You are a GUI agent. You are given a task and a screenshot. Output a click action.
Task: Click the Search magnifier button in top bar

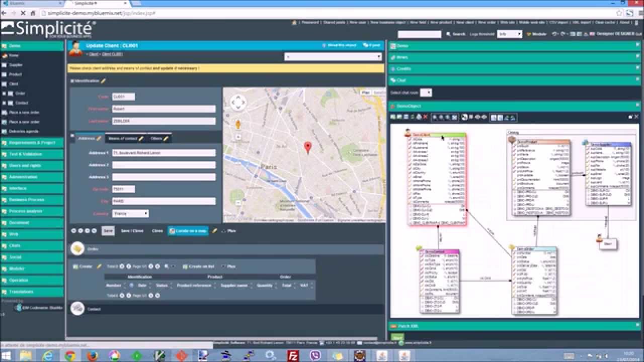point(456,34)
